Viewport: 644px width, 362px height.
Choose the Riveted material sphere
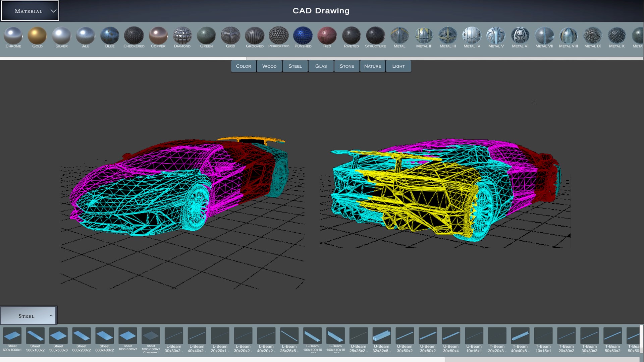(x=351, y=36)
